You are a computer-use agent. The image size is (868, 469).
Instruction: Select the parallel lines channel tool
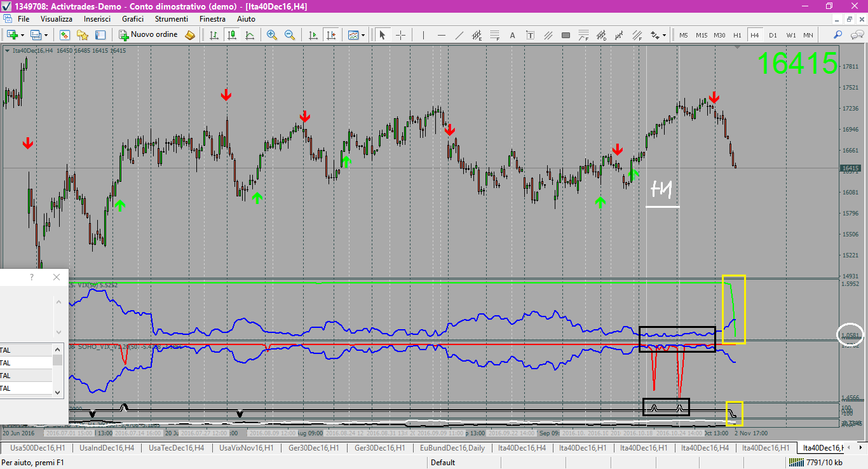click(x=548, y=35)
